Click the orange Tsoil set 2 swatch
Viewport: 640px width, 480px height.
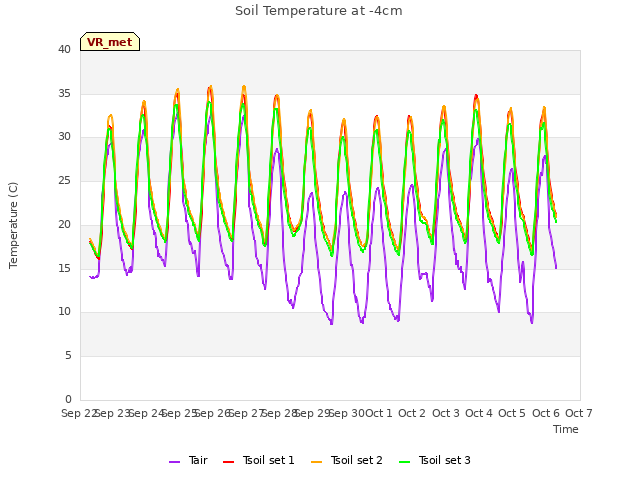point(317,462)
